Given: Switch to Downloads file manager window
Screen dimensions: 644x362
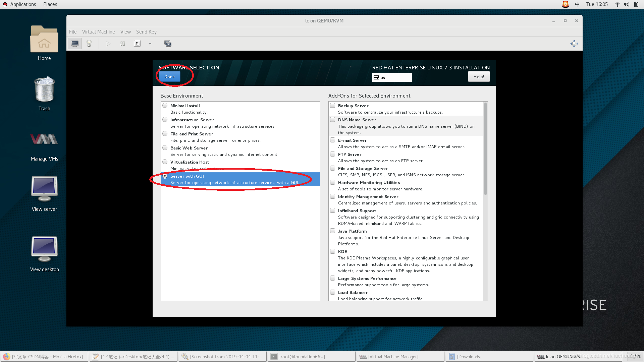Looking at the screenshot, I should 489,357.
